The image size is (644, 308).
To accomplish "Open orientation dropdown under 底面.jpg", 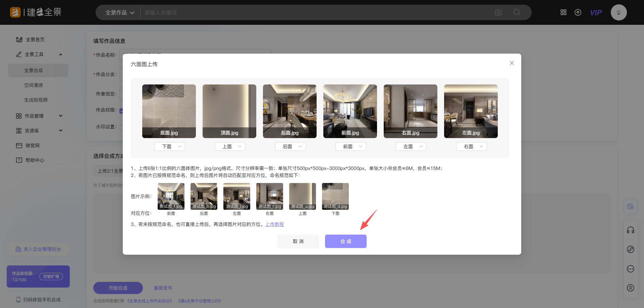I will pos(170,146).
